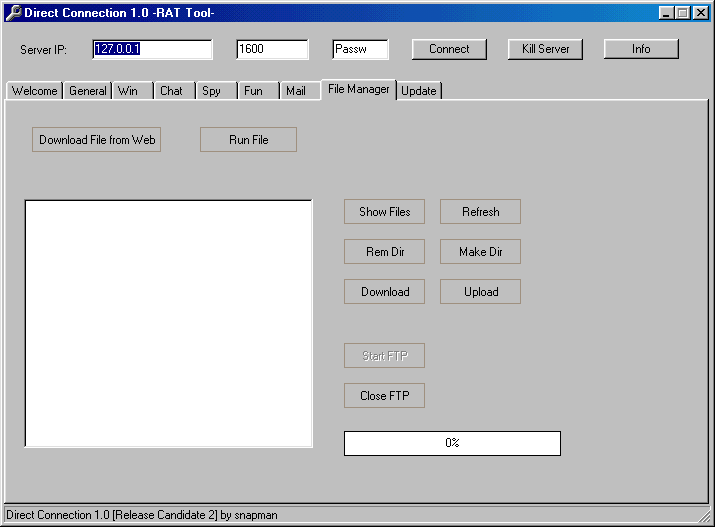Open the Update tab
Image resolution: width=715 pixels, height=527 pixels.
pyautogui.click(x=419, y=91)
